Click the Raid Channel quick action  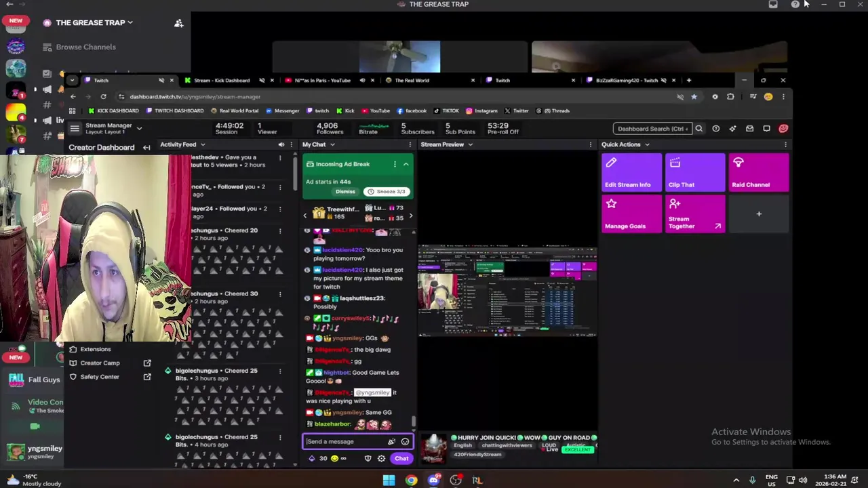[759, 172]
